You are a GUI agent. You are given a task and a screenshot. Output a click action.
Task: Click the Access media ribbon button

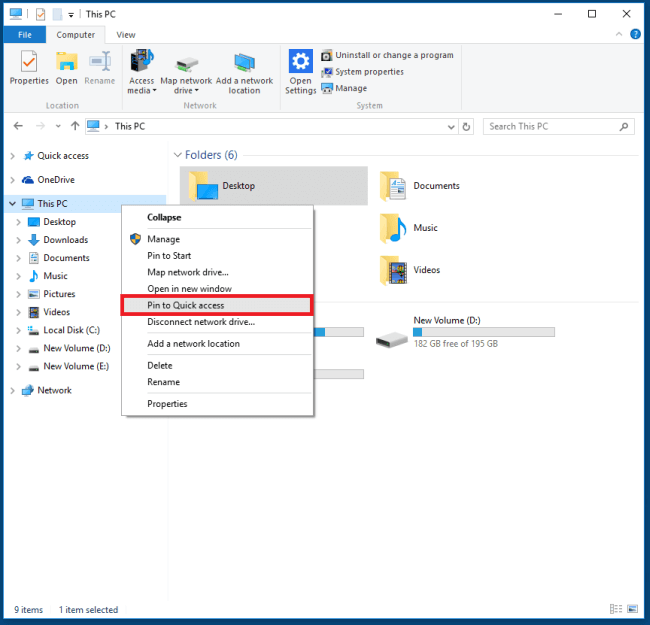point(141,72)
